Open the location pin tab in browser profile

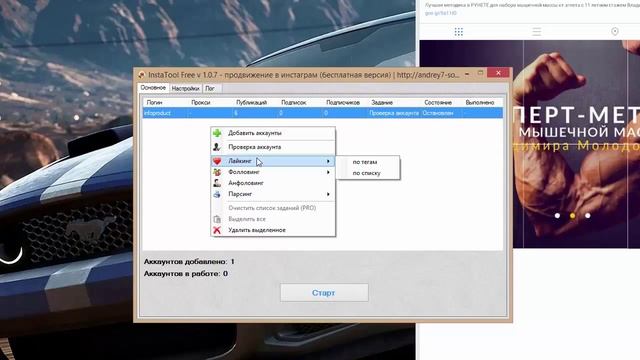pyautogui.click(x=615, y=31)
